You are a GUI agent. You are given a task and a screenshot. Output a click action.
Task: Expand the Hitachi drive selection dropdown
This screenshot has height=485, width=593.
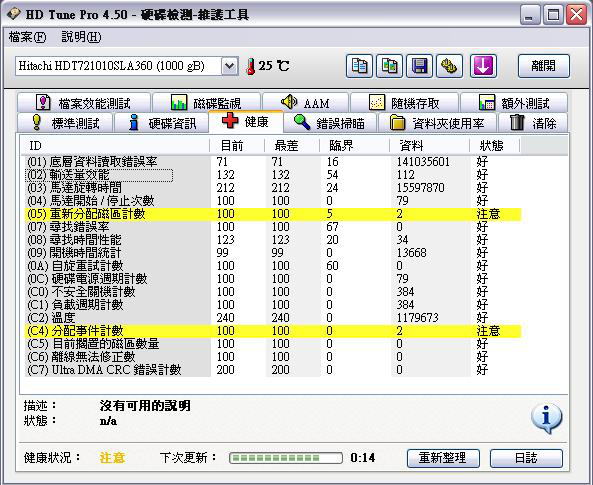(230, 66)
